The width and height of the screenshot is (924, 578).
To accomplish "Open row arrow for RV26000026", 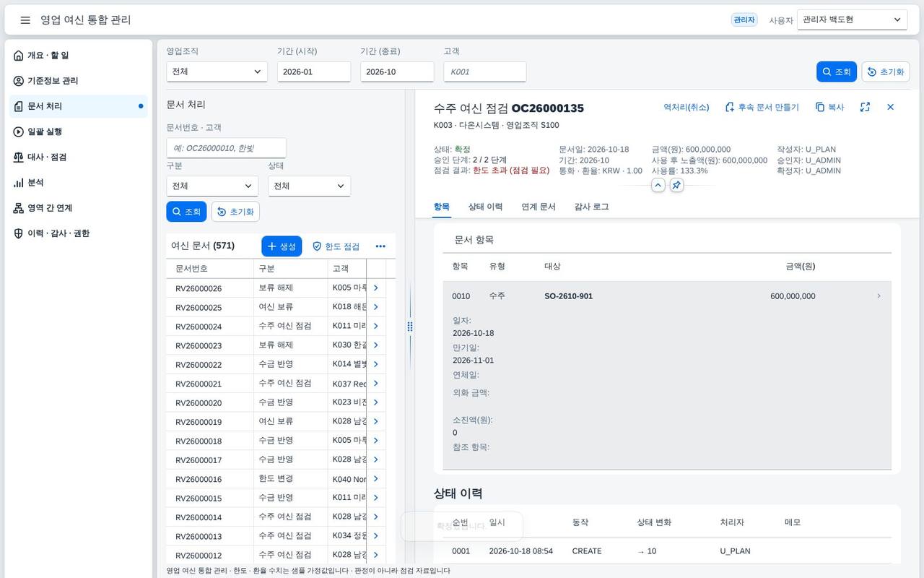I will pyautogui.click(x=375, y=288).
